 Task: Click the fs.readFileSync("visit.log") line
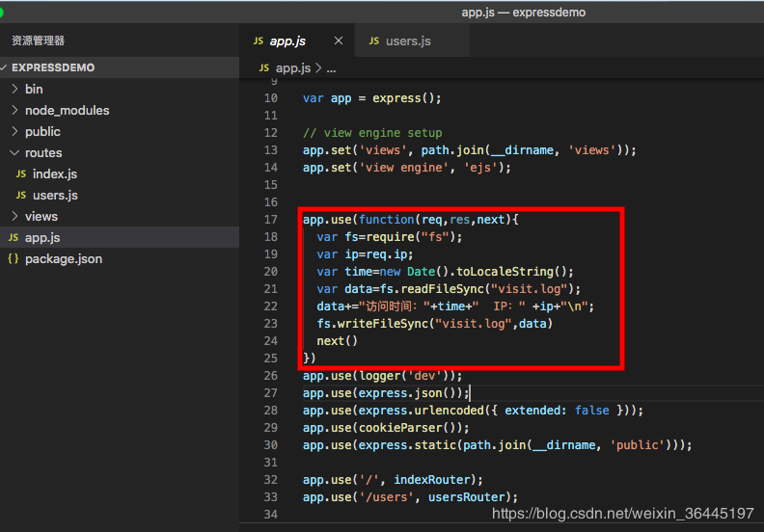point(449,289)
